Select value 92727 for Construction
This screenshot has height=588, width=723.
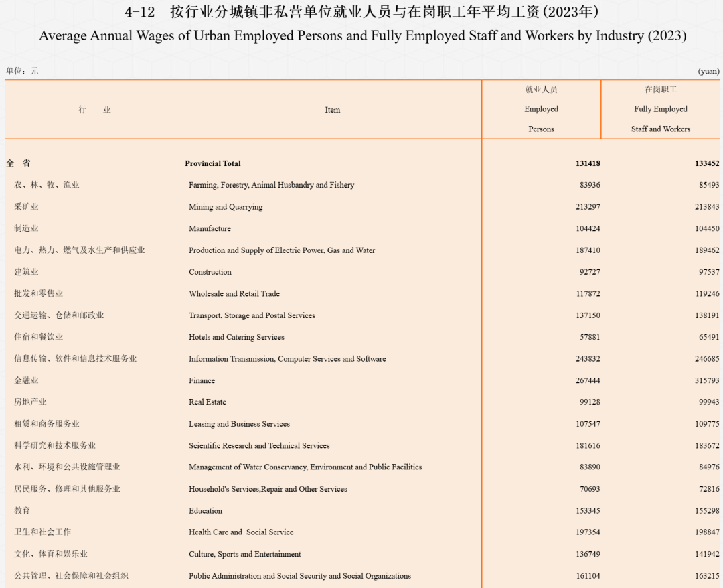(x=590, y=272)
